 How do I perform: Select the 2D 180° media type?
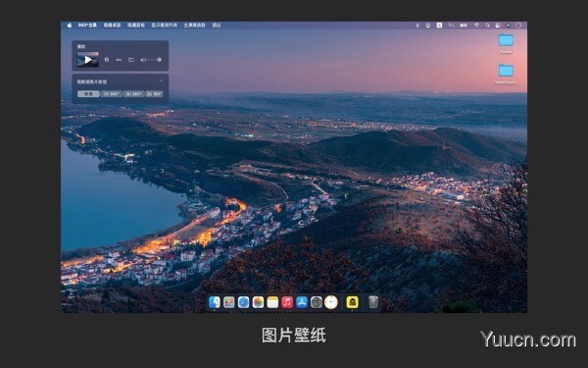(154, 94)
